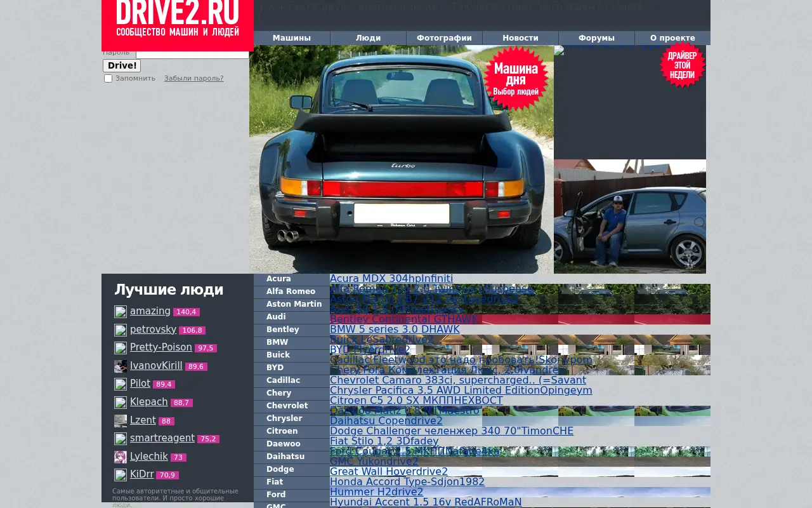The image size is (812, 508).
Task: Click Pretty-Poison's avatar icon
Action: (x=121, y=348)
